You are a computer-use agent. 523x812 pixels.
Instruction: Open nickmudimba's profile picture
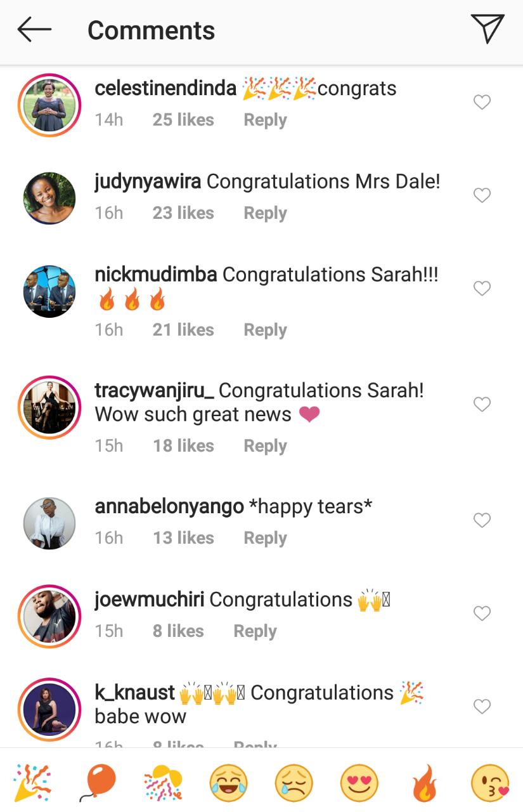coord(49,291)
